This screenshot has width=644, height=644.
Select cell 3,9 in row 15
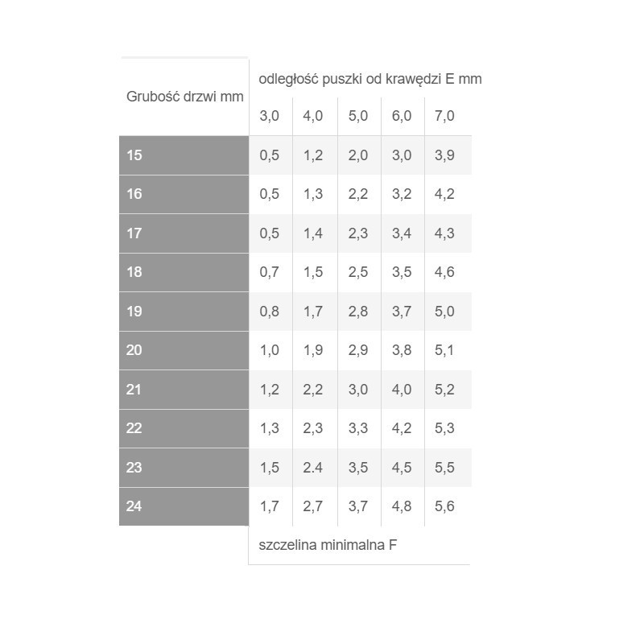coord(445,155)
